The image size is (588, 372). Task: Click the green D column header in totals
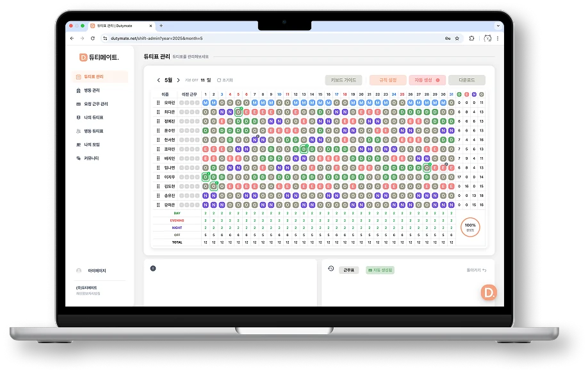[459, 94]
